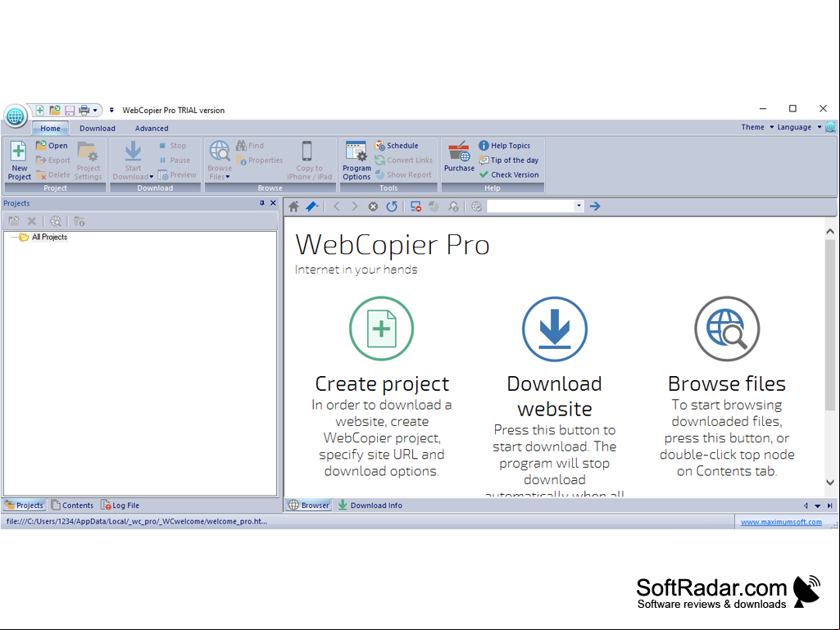Click Convert Links in Tools

pyautogui.click(x=403, y=160)
